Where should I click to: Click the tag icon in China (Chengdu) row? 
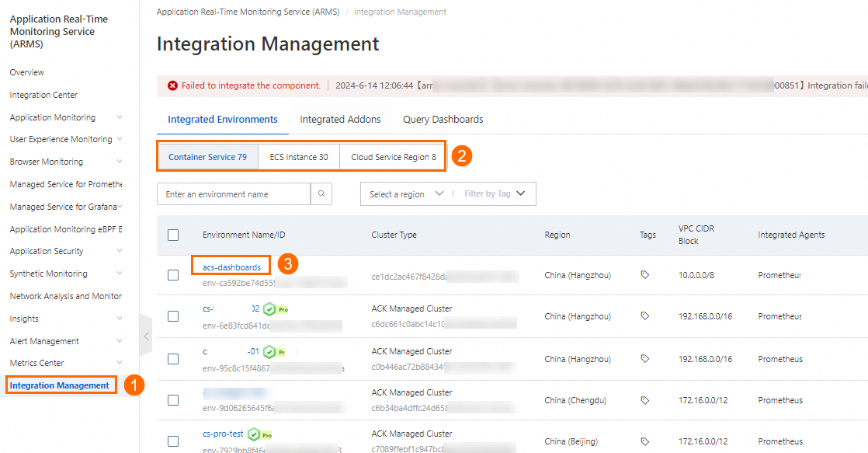(644, 400)
